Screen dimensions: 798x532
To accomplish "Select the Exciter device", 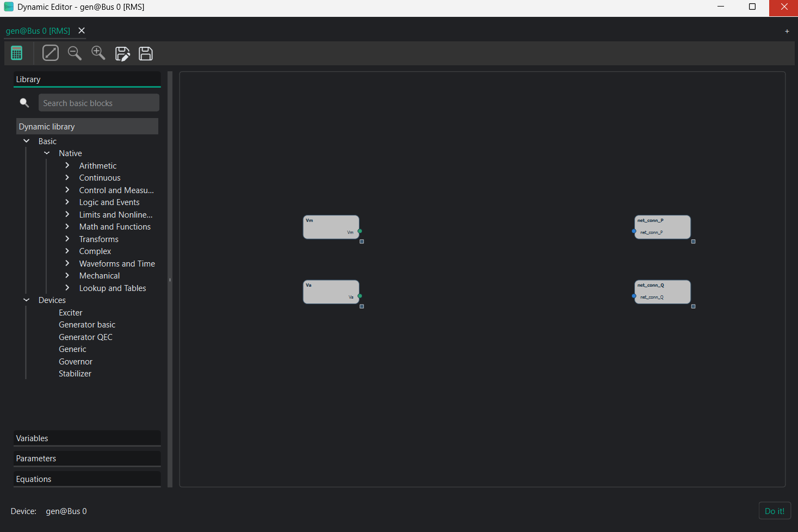I will (71, 312).
